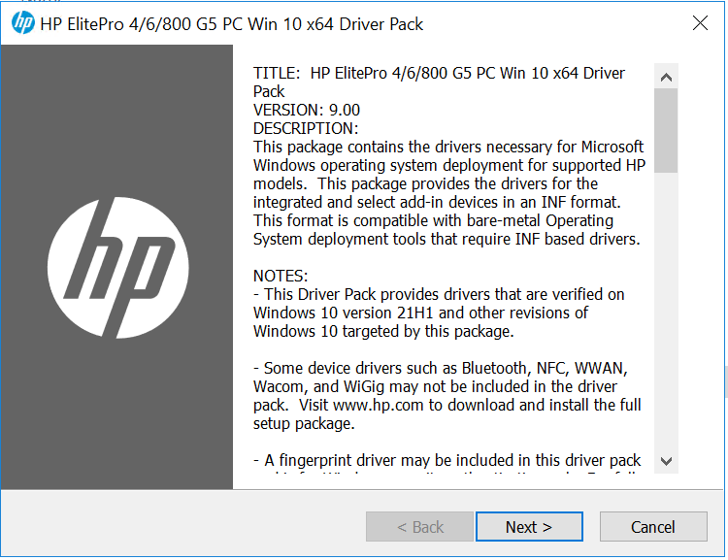This screenshot has height=560, width=728.
Task: Click the greyed-out < Back button
Action: [419, 527]
